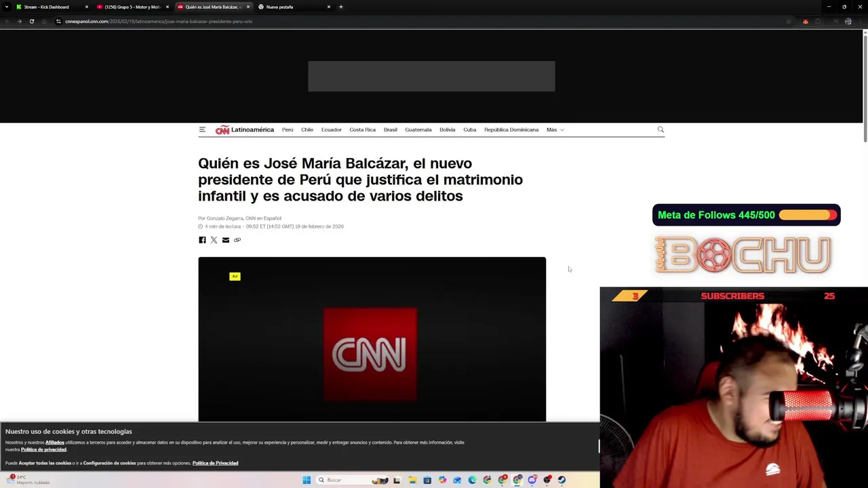Image resolution: width=868 pixels, height=488 pixels.
Task: Expand the tab search dropdown
Action: (x=7, y=7)
